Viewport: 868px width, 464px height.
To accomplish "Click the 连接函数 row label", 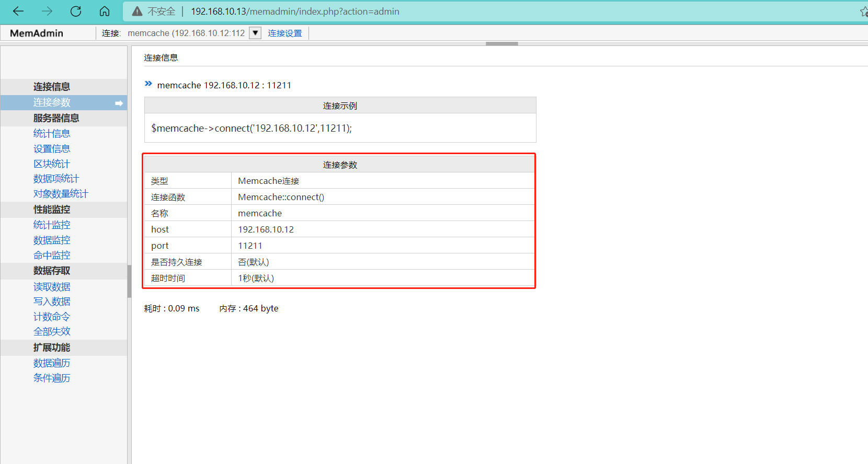I will click(168, 198).
